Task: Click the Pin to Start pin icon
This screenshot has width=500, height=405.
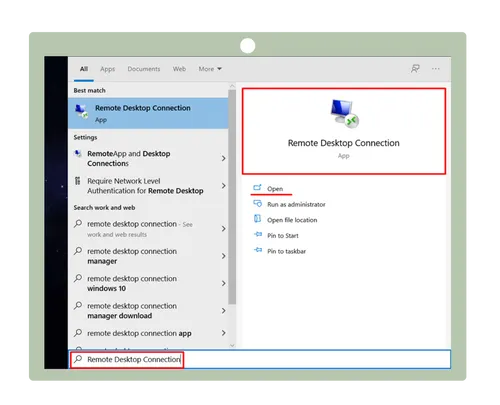Action: tap(258, 234)
